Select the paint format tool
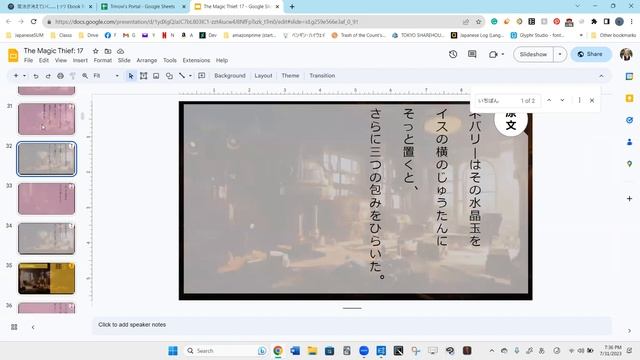Image resolution: width=640 pixels, height=360 pixels. click(x=73, y=76)
